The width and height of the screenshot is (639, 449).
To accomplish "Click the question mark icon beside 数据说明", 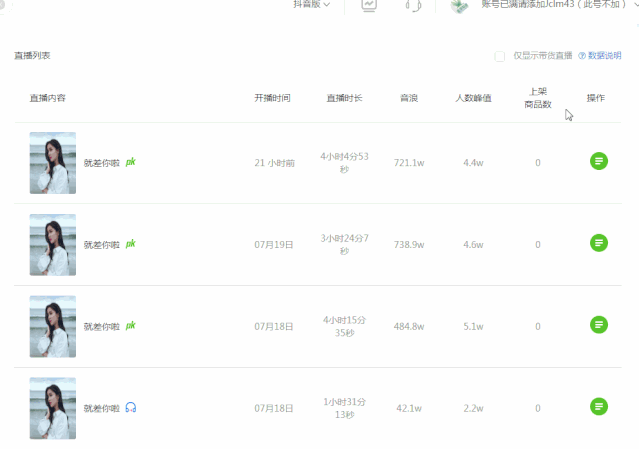I will tap(582, 55).
